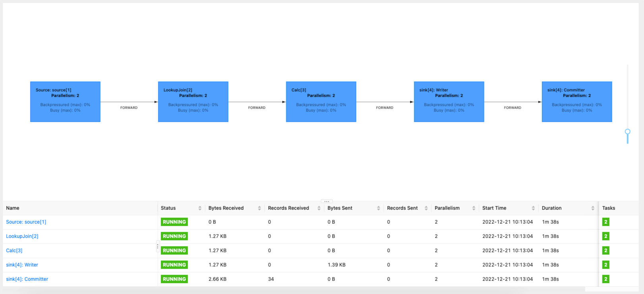The width and height of the screenshot is (644, 294).
Task: Click green tasks badge for Calc[3] row
Action: [x=605, y=251]
